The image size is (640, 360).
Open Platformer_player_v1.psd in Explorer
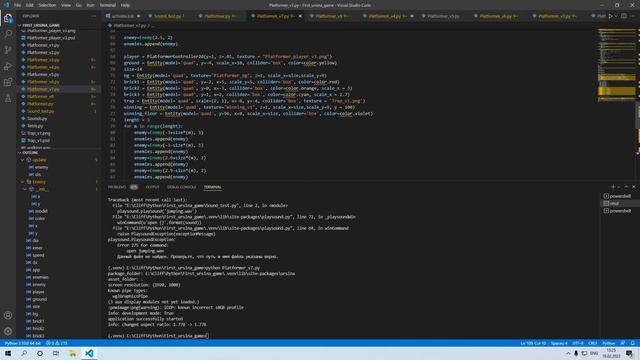(x=51, y=38)
